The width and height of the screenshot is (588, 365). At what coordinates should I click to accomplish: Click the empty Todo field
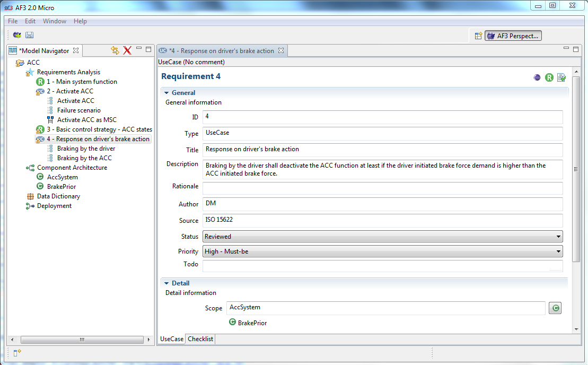[x=382, y=266]
